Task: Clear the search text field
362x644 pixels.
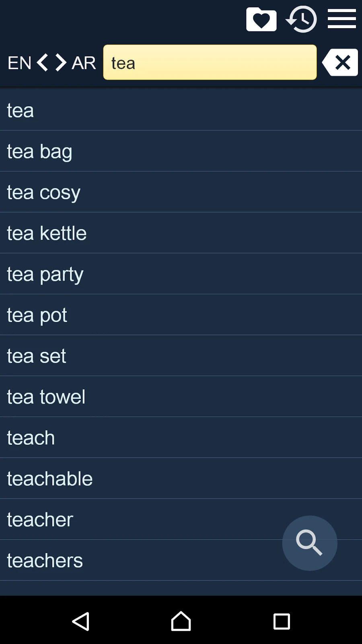Action: pyautogui.click(x=340, y=62)
